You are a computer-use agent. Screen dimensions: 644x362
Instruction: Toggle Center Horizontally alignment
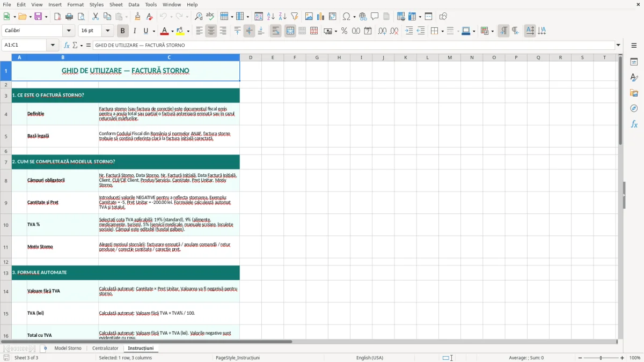click(x=211, y=31)
